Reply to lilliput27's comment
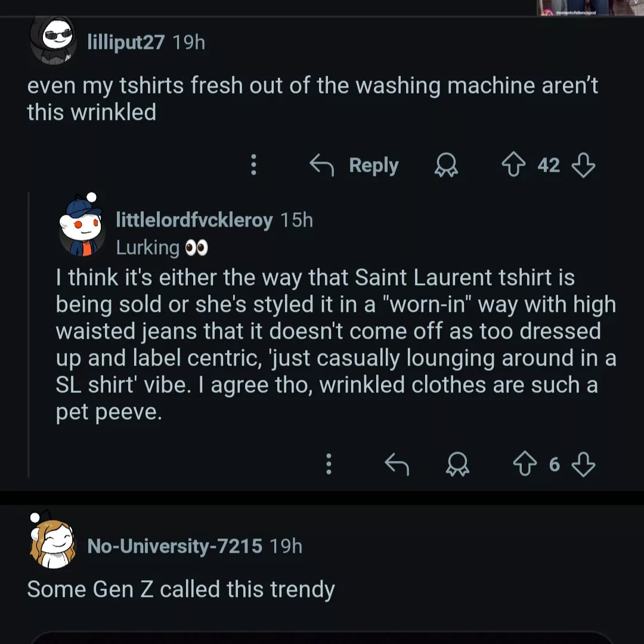Viewport: 644px width, 644px height. [355, 165]
